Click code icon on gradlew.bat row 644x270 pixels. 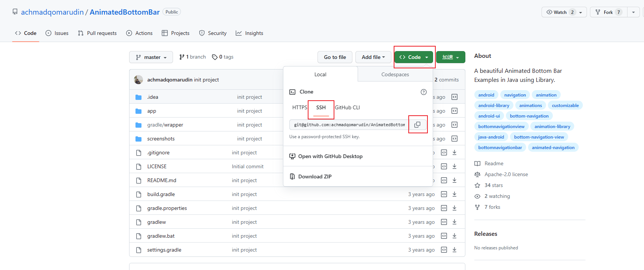444,236
